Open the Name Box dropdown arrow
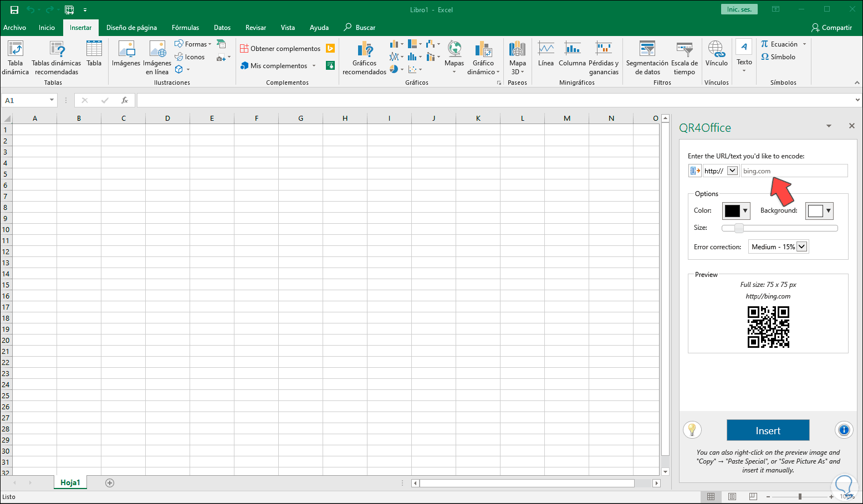The image size is (863, 504). point(52,100)
